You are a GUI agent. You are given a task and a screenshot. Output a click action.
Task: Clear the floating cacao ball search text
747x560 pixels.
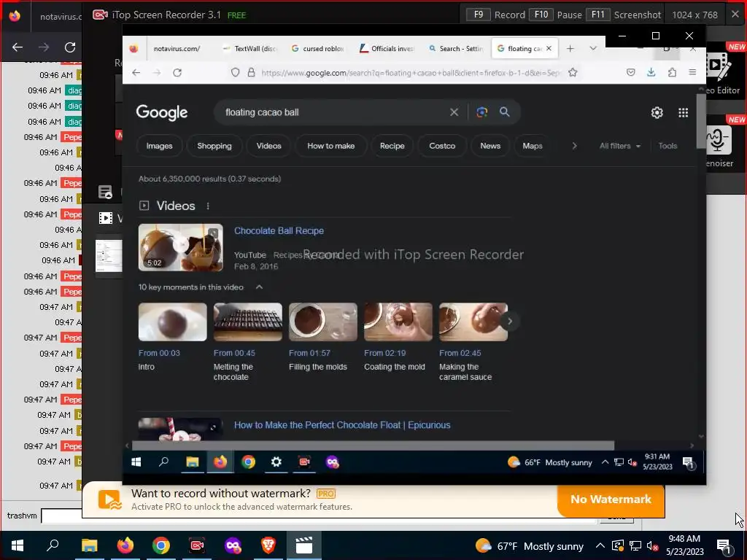(454, 112)
